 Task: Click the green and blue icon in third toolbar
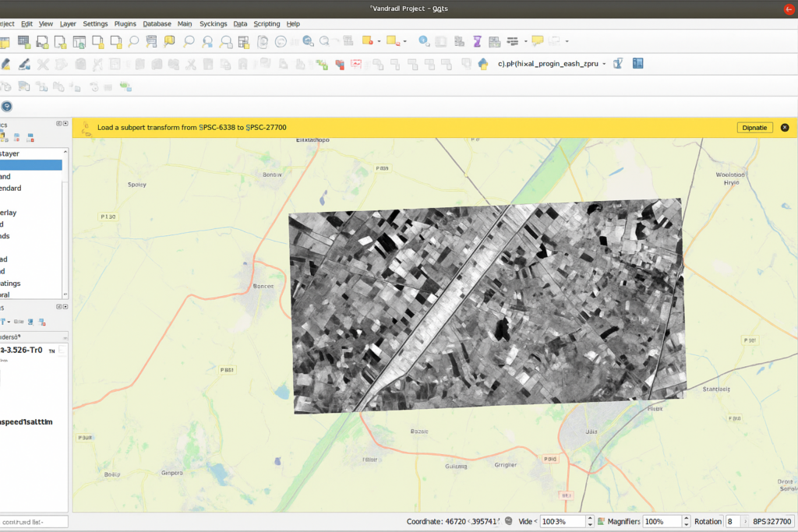(x=125, y=87)
